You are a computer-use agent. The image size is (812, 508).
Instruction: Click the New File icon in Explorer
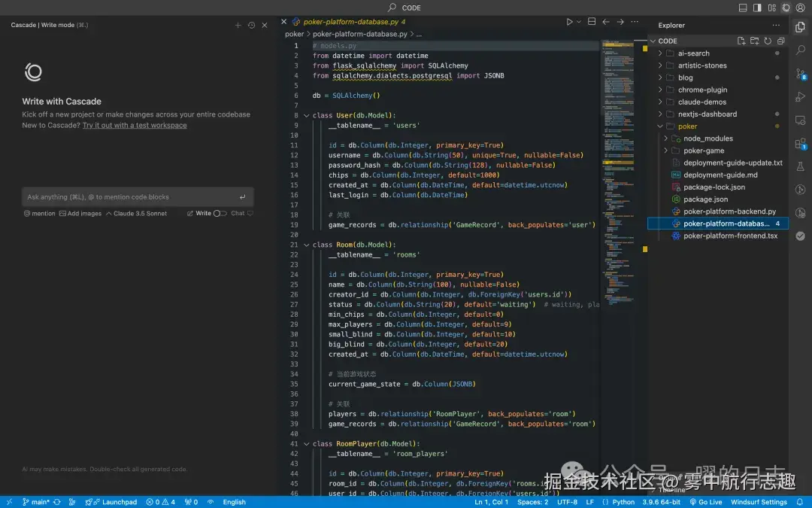[741, 41]
